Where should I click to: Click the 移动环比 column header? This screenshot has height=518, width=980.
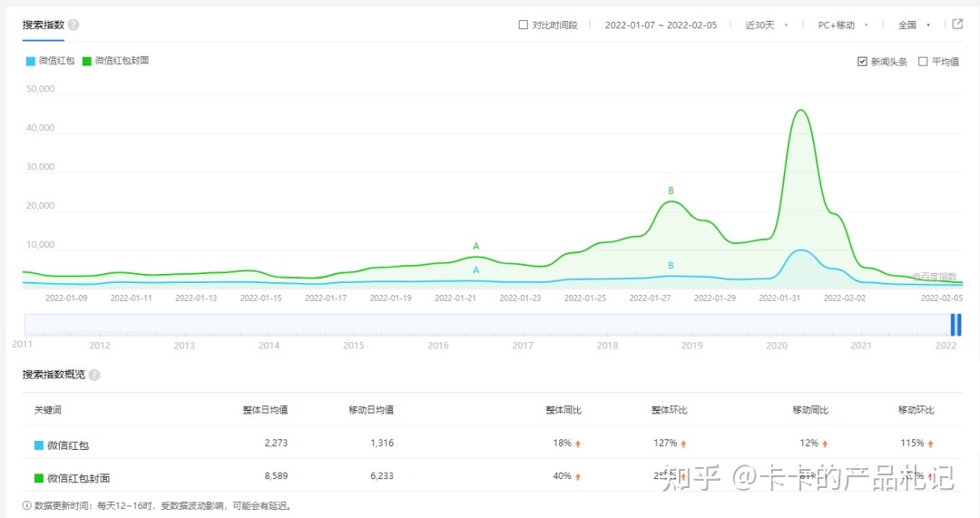916,410
